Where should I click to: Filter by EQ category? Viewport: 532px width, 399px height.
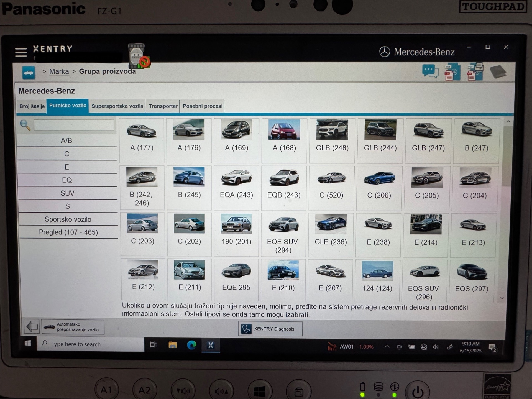pos(67,180)
